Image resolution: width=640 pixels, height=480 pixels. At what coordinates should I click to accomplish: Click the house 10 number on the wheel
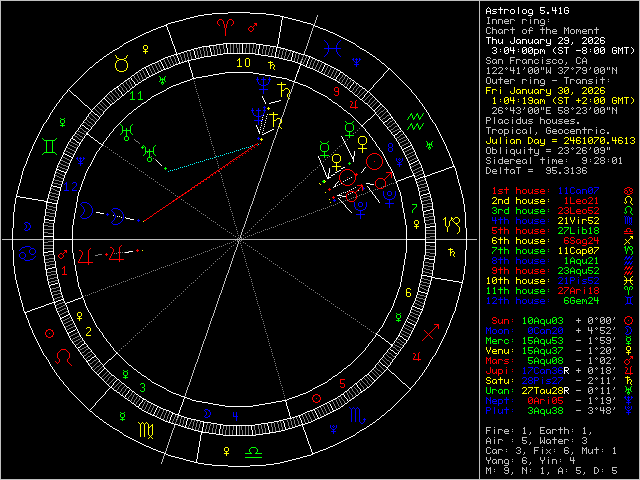pyautogui.click(x=242, y=62)
